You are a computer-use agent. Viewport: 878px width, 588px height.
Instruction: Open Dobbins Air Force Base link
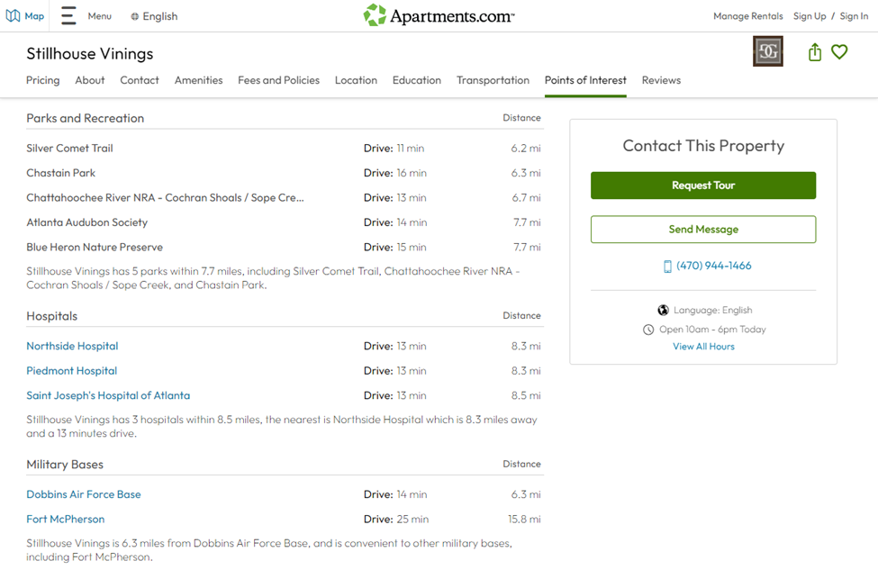[84, 494]
